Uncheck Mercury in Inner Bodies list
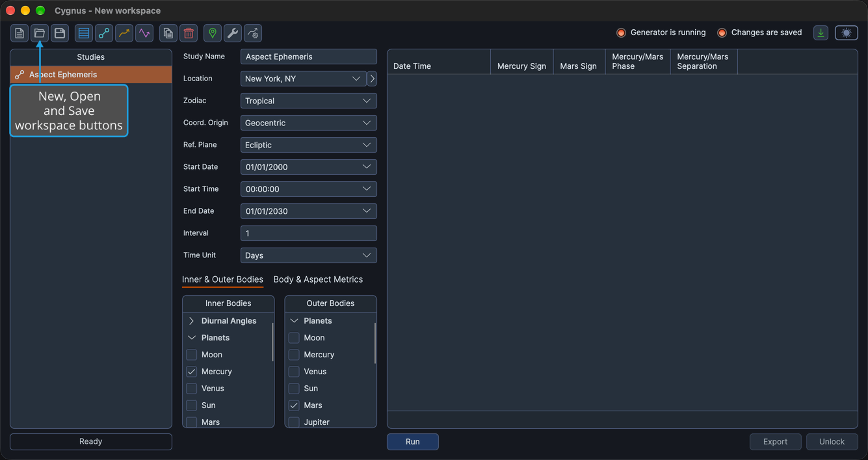The height and width of the screenshot is (460, 868). pyautogui.click(x=192, y=372)
